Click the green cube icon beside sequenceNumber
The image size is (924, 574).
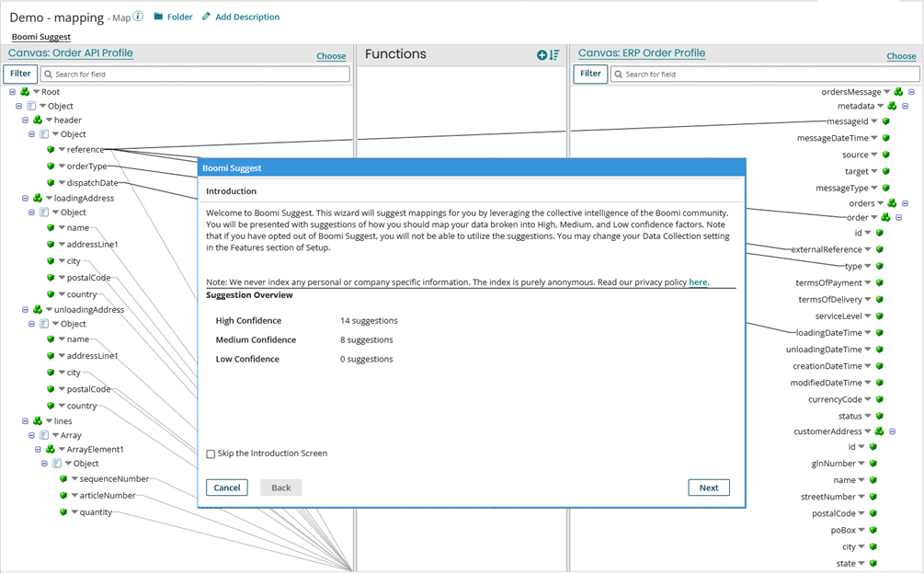point(63,479)
